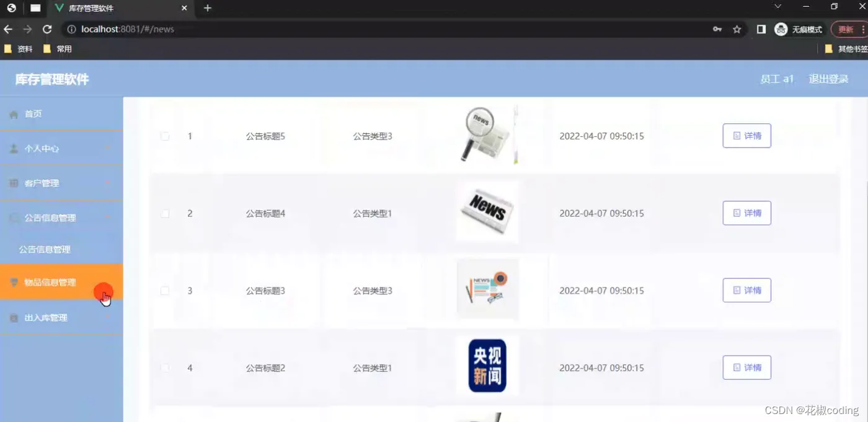The width and height of the screenshot is (868, 422).
Task: Click the incognito mode icon
Action: [781, 29]
